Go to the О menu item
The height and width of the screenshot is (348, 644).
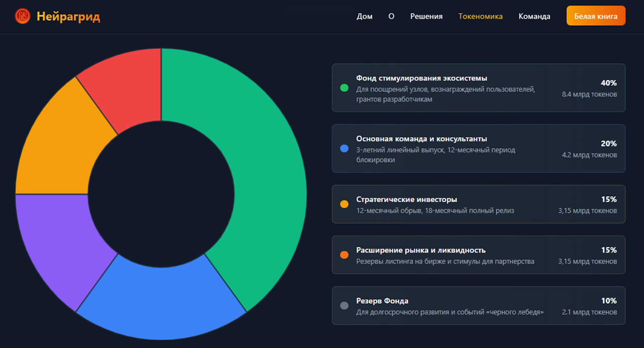(x=391, y=17)
